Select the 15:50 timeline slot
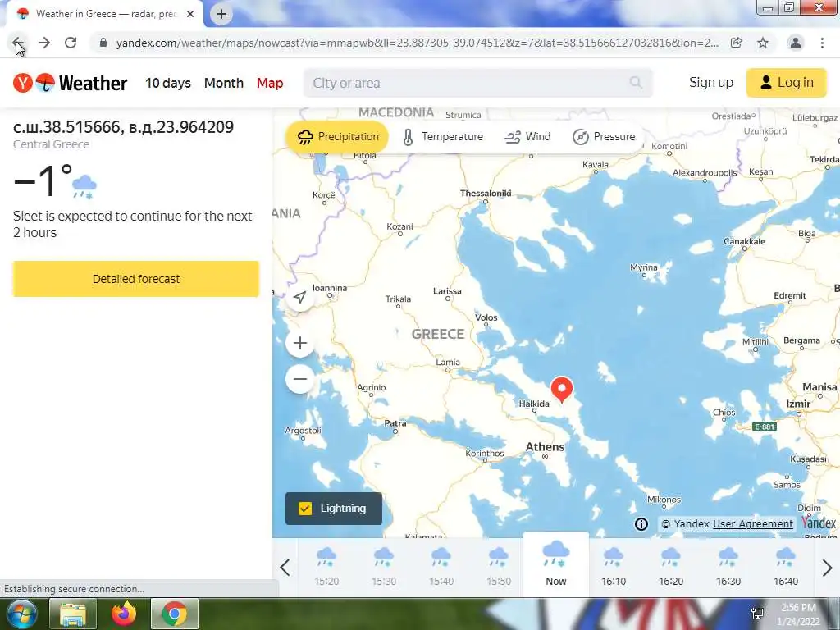Viewport: 840px width, 630px height. tap(498, 567)
